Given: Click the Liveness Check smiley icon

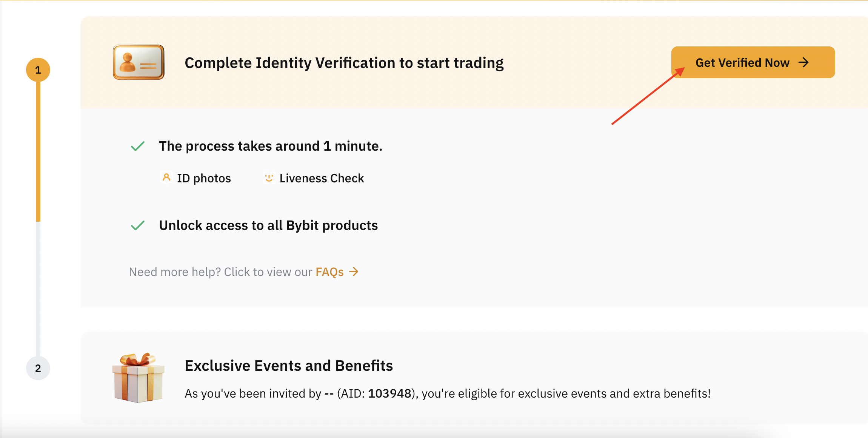Looking at the screenshot, I should (x=269, y=178).
